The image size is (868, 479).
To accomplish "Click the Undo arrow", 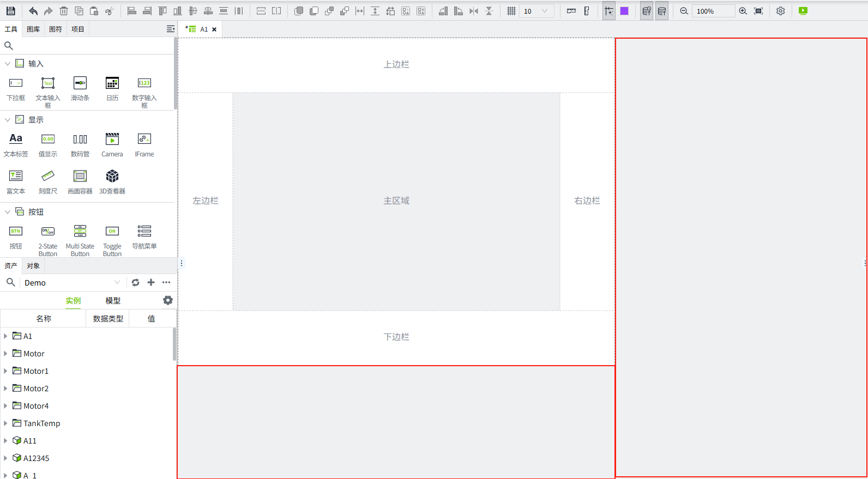I will [x=33, y=11].
